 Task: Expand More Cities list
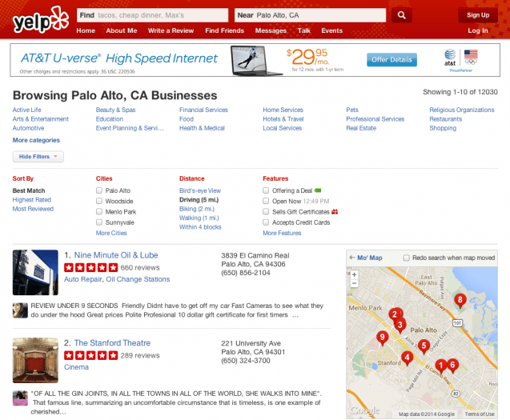tap(111, 233)
